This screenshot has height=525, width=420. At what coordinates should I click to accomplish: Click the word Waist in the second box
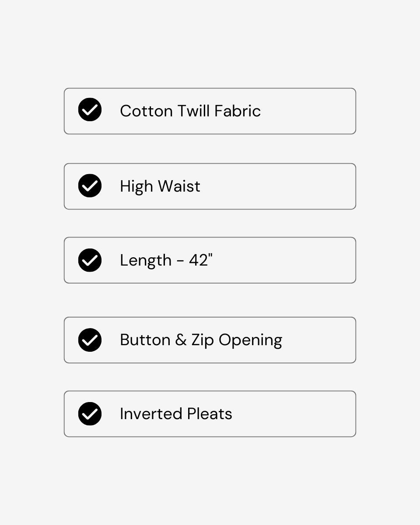click(179, 186)
